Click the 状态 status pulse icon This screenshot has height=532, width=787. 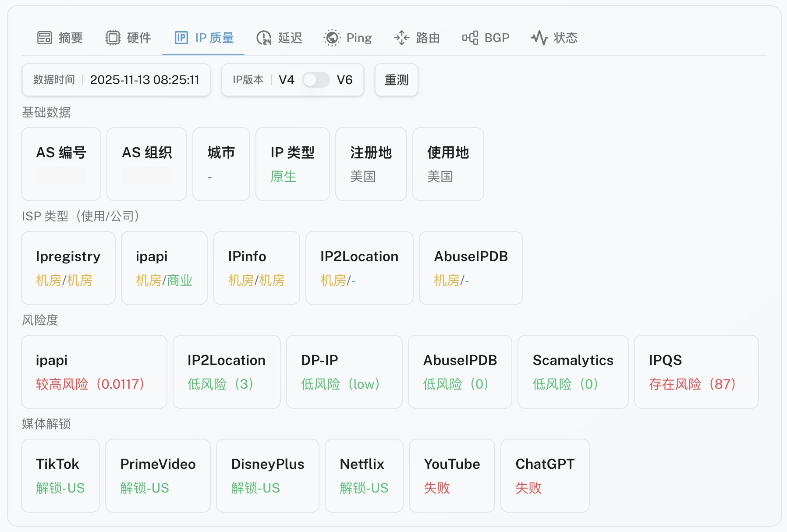[539, 38]
